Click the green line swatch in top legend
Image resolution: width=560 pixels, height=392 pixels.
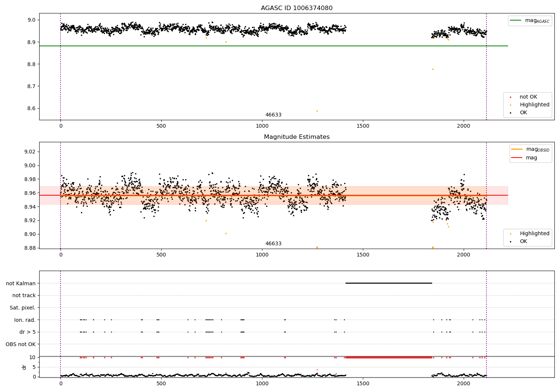[x=516, y=21]
